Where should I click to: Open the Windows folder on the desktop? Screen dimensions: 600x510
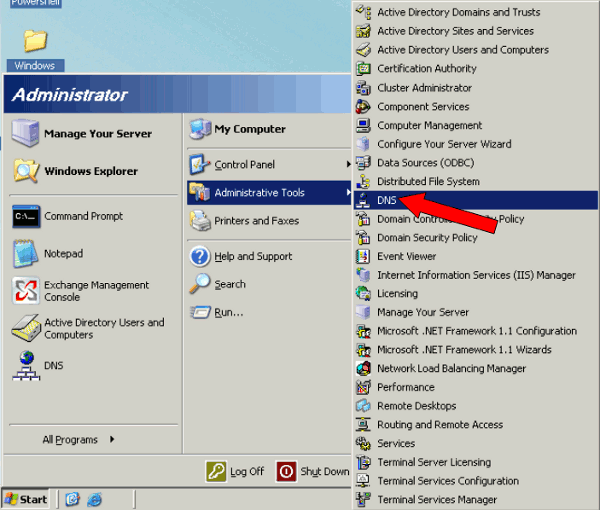coord(35,50)
